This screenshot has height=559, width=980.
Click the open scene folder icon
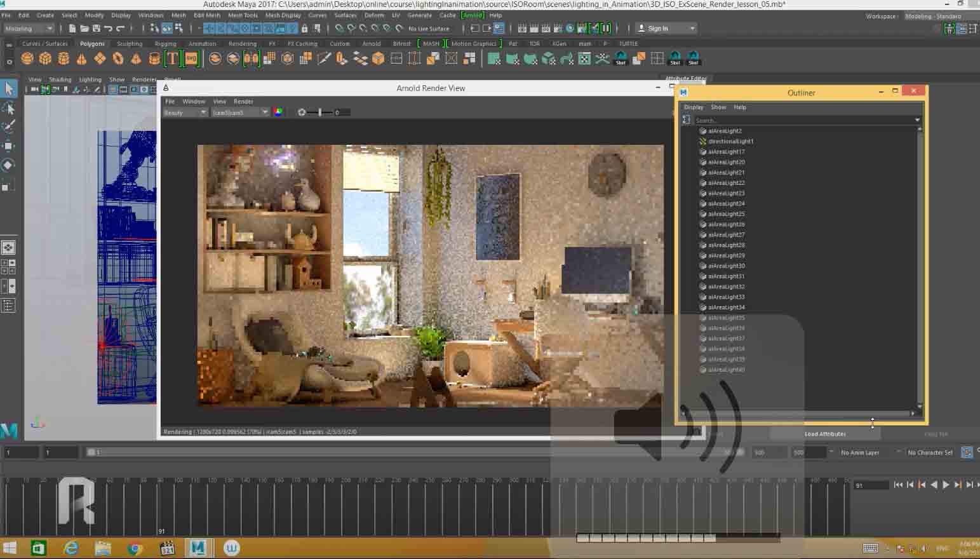(84, 29)
